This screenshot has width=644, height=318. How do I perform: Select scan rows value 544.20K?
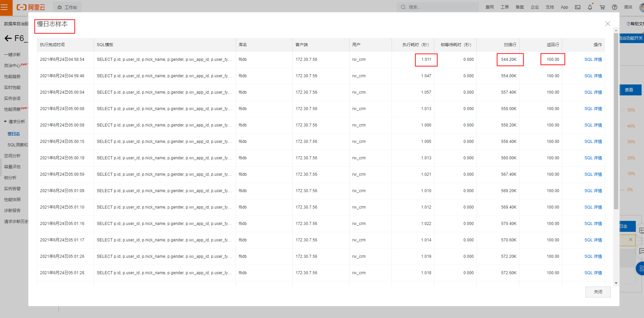[x=509, y=59]
